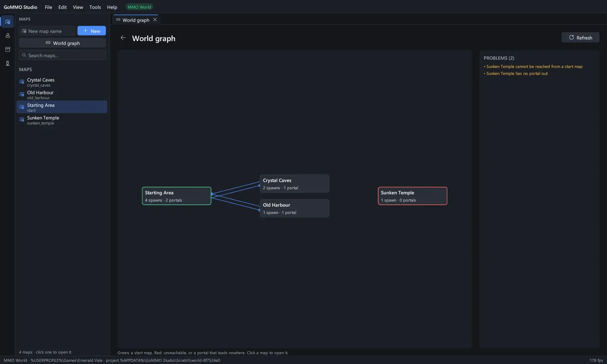607x364 pixels.
Task: Click the GoMMO Studio app title
Action: pyautogui.click(x=20, y=7)
